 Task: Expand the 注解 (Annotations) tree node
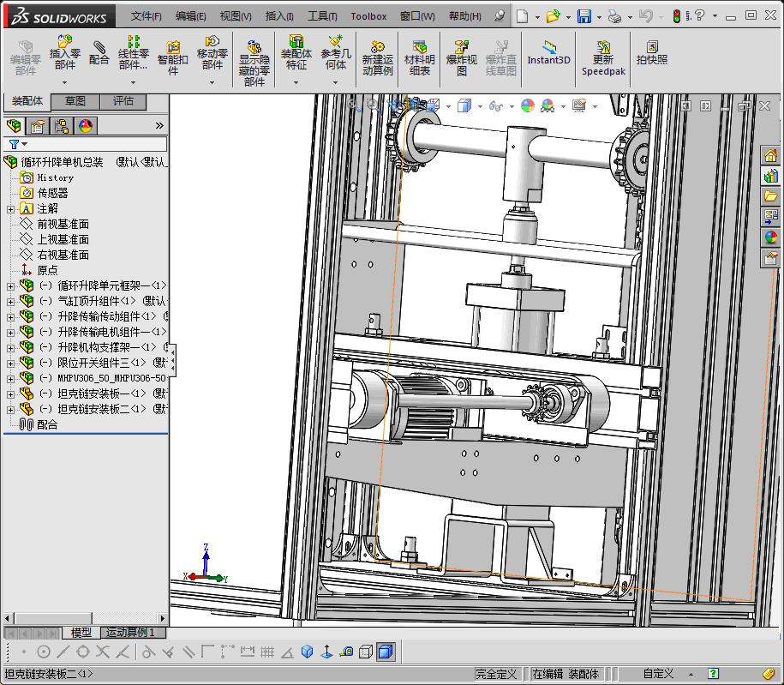click(x=10, y=208)
